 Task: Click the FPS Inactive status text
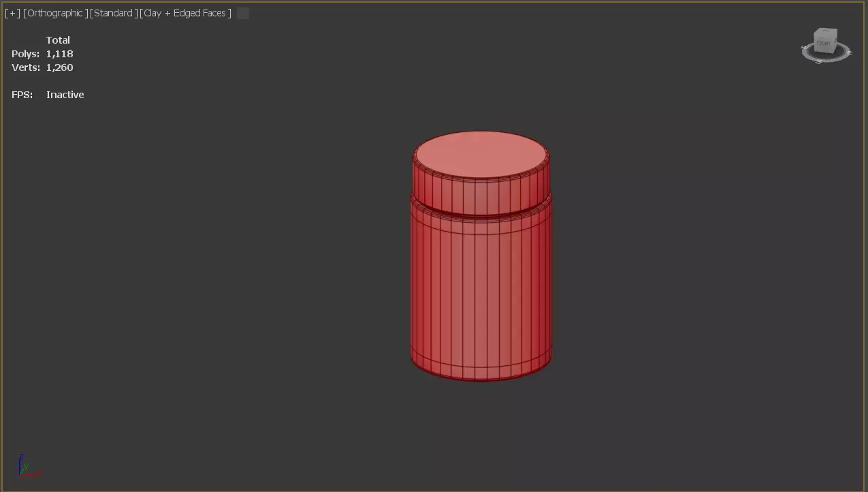[65, 95]
